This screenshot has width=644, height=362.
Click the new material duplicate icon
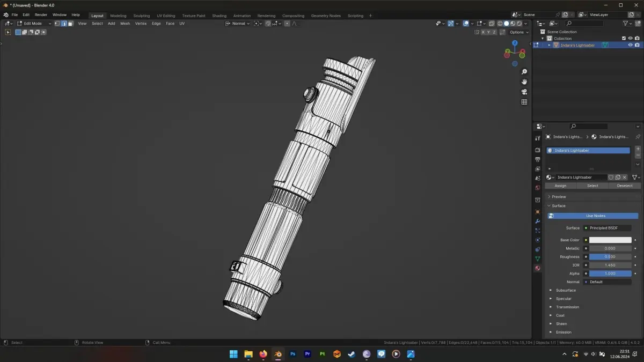(618, 178)
